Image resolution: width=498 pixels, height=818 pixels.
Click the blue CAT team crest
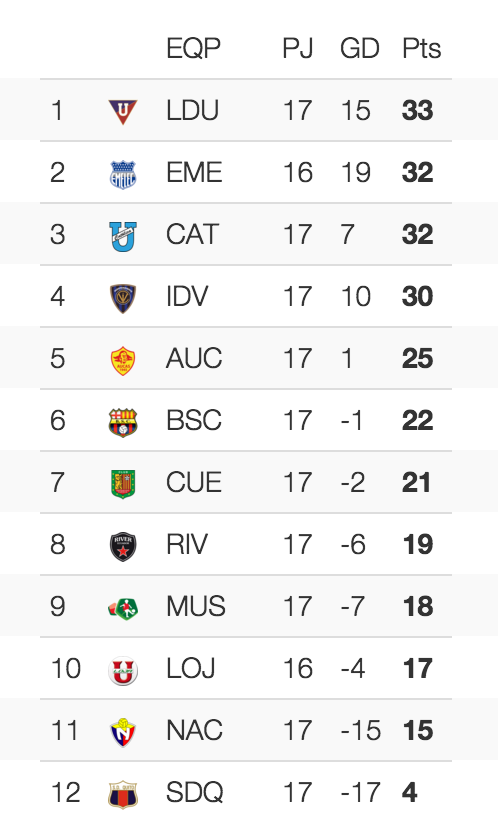click(x=123, y=236)
